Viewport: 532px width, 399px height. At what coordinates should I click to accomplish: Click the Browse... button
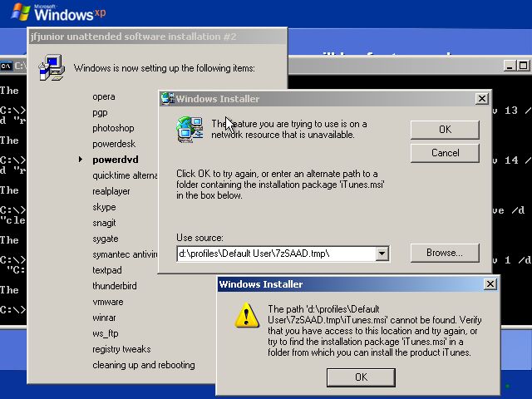[x=445, y=253]
